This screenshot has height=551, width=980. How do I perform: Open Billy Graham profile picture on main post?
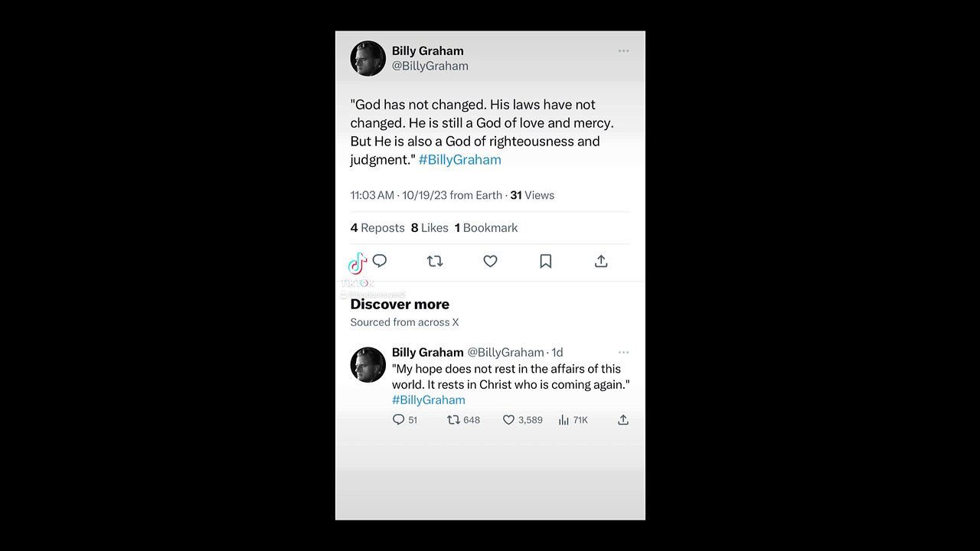click(367, 58)
